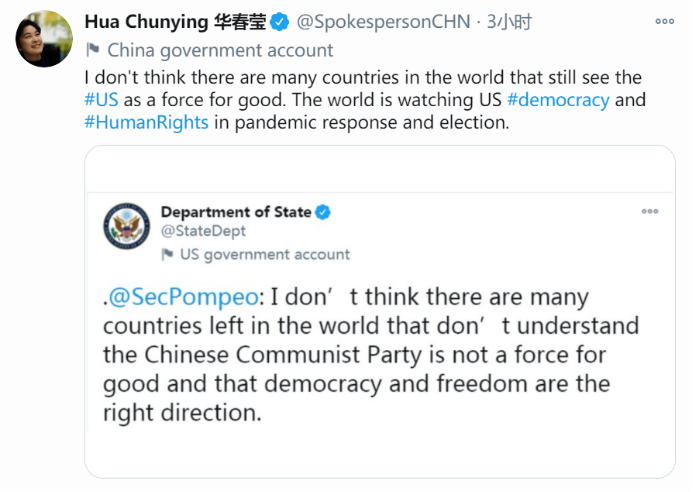Click the flag icon beside China government account
Image resolution: width=693 pixels, height=492 pixels.
[x=93, y=50]
